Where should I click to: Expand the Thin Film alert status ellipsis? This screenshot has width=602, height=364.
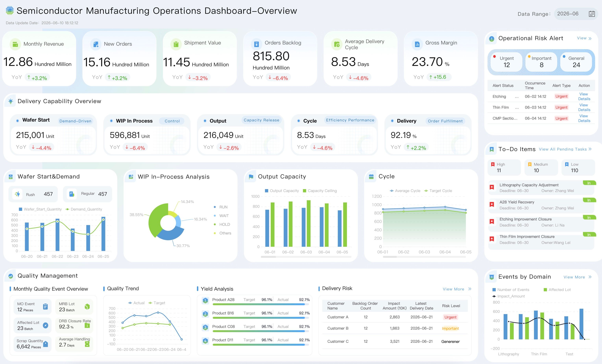click(x=517, y=108)
